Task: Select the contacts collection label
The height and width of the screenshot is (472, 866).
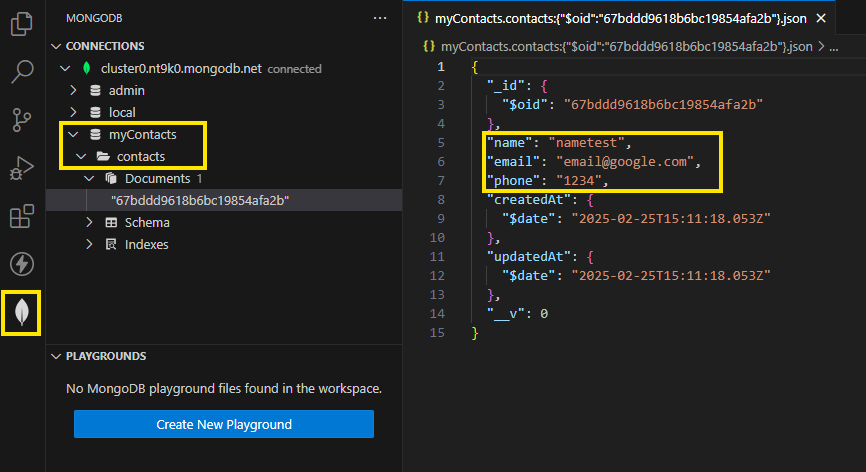Action: click(x=141, y=156)
